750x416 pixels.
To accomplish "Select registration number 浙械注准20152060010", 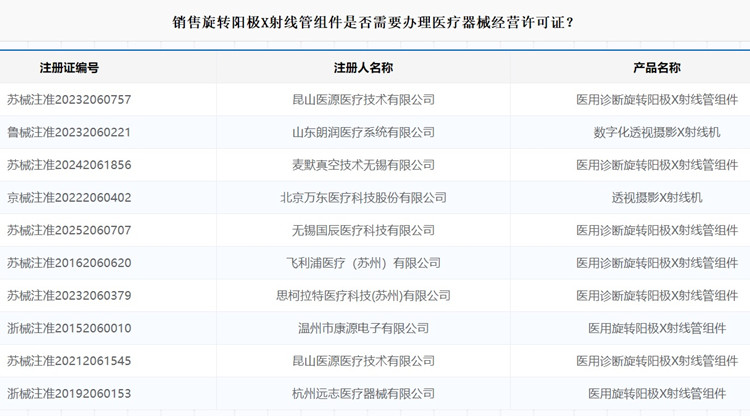I will click(x=69, y=328).
